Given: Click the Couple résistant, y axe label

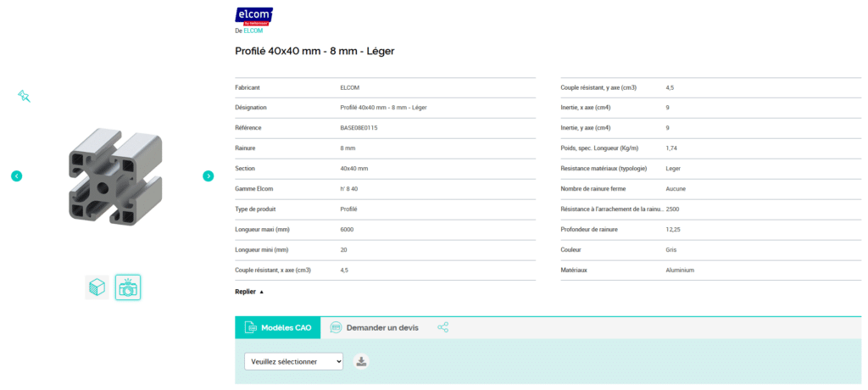Looking at the screenshot, I should [x=598, y=87].
